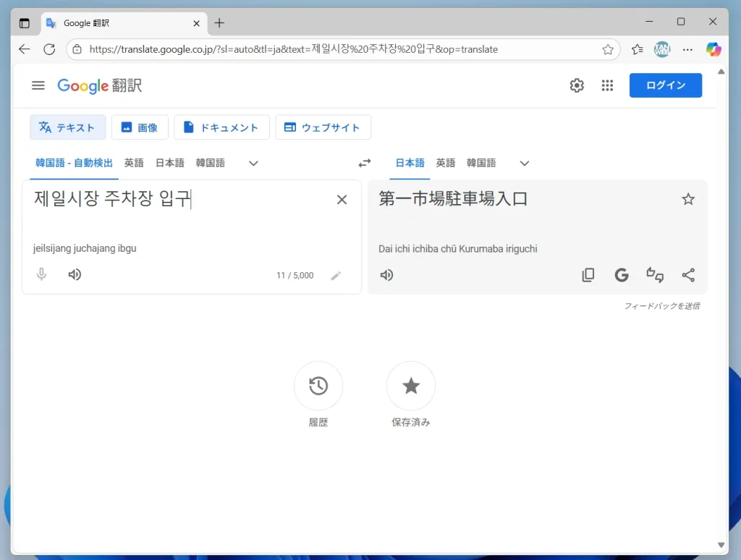This screenshot has width=741, height=560.
Task: Go back in the browser
Action: pyautogui.click(x=24, y=49)
